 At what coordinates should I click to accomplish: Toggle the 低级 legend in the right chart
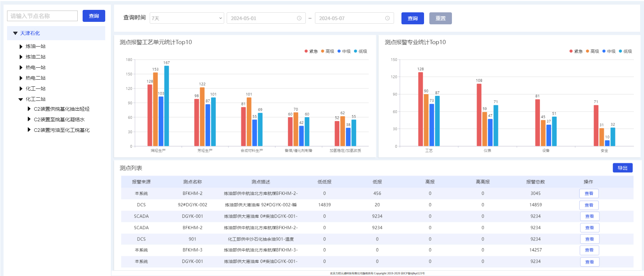coord(625,51)
